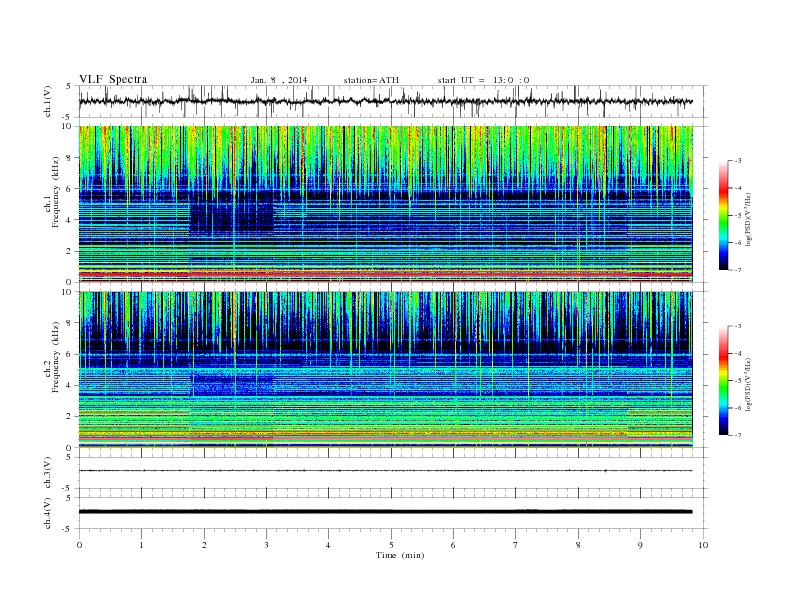Click the "8" frequency tick on ch.1 spectrogram

(69, 158)
